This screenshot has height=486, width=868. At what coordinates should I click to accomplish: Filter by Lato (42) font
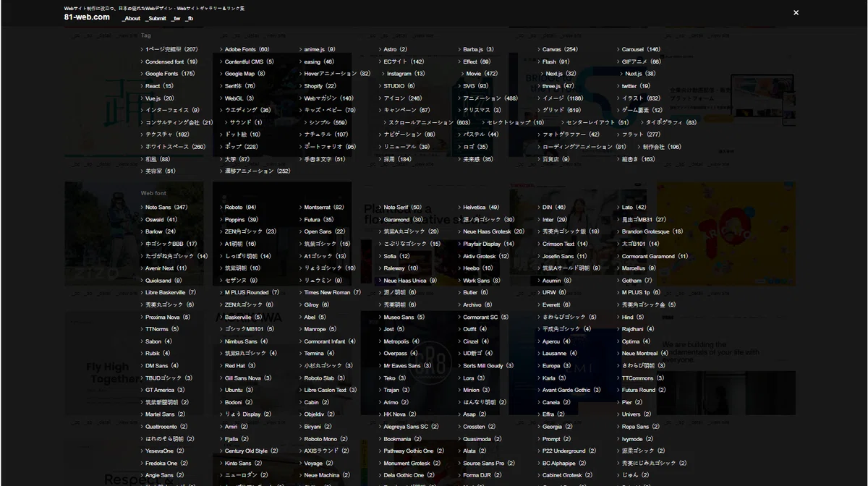(x=634, y=208)
